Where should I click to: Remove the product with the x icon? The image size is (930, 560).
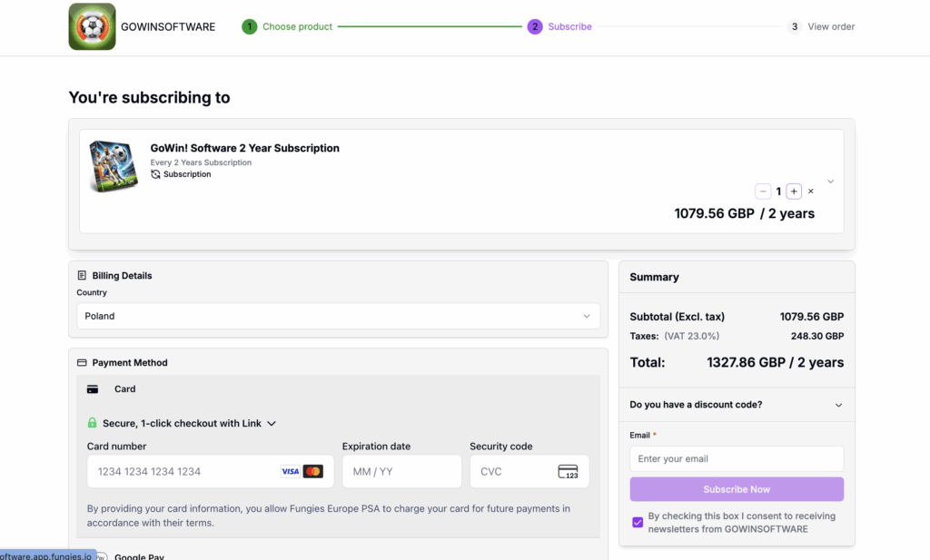tap(811, 192)
